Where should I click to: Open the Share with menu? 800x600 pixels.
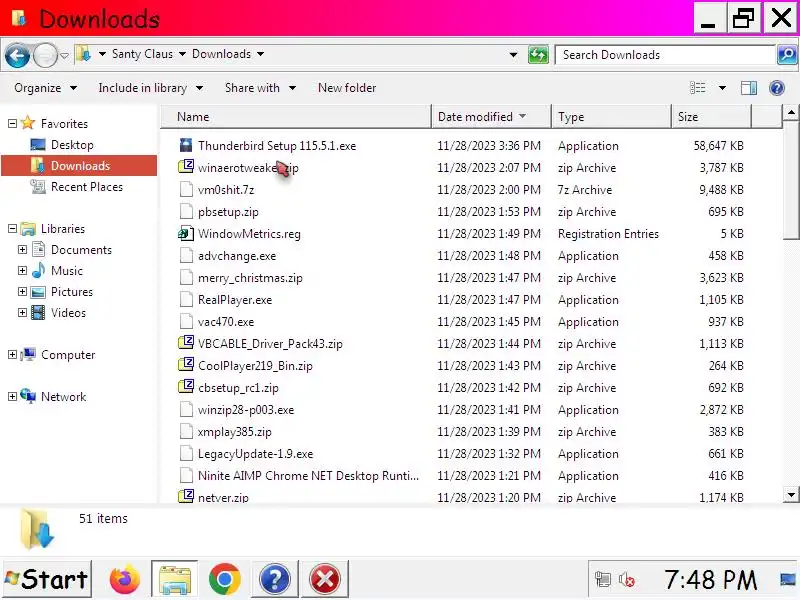click(260, 88)
